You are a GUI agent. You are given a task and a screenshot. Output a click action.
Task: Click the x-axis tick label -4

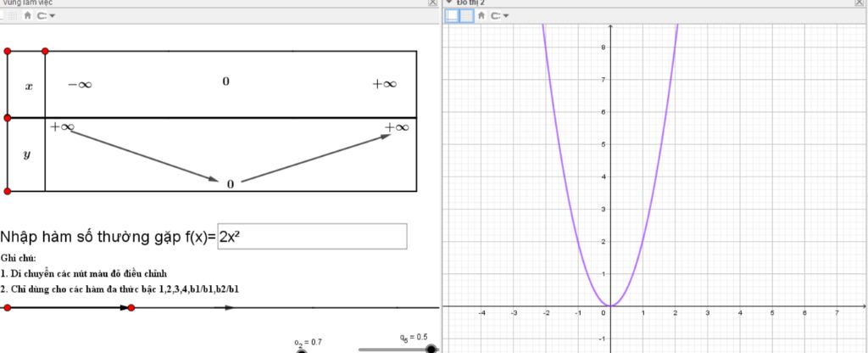(481, 313)
